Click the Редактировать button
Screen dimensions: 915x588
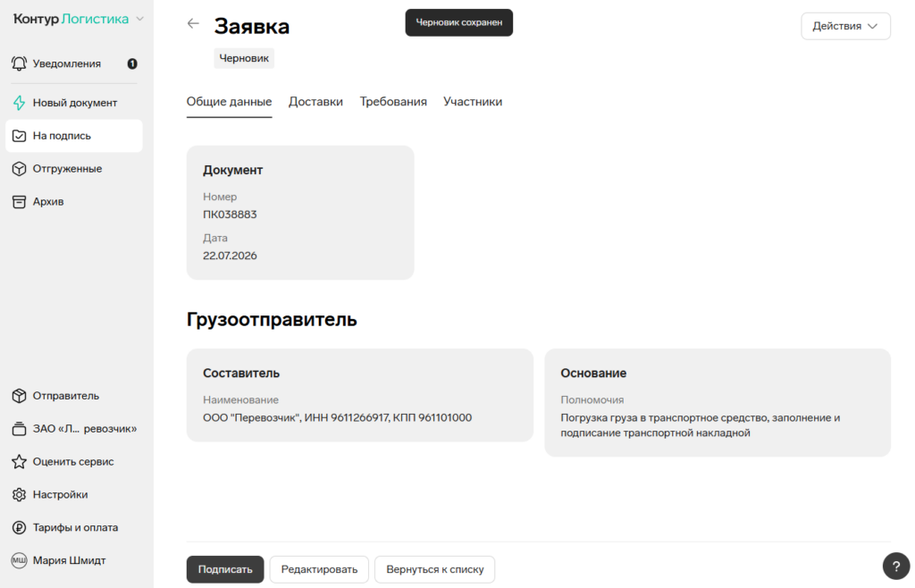point(319,569)
